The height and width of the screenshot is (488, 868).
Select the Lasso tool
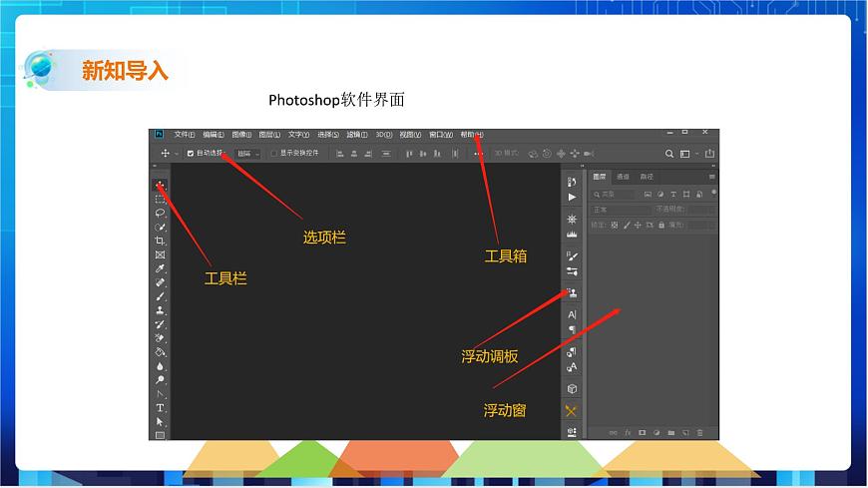(160, 213)
